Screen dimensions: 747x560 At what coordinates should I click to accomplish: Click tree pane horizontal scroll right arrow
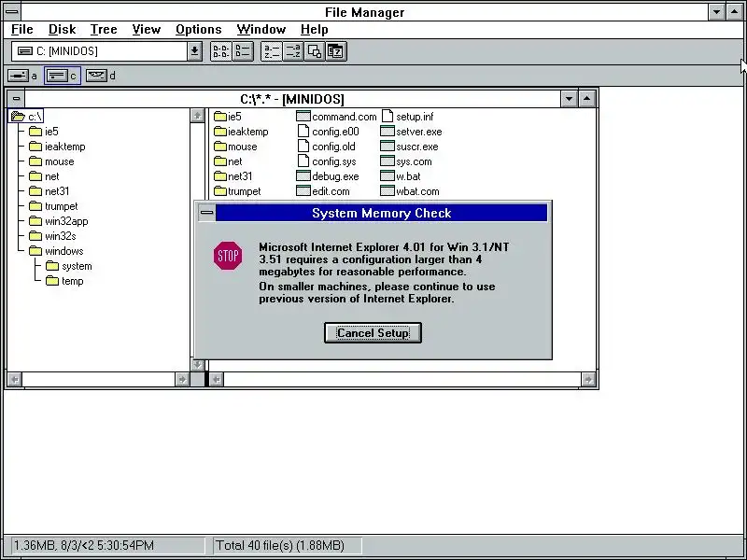click(x=182, y=380)
